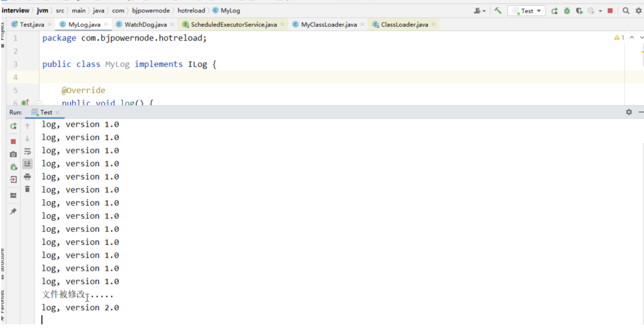Close the WatchDog.java tab
644x328 pixels.
click(x=173, y=24)
